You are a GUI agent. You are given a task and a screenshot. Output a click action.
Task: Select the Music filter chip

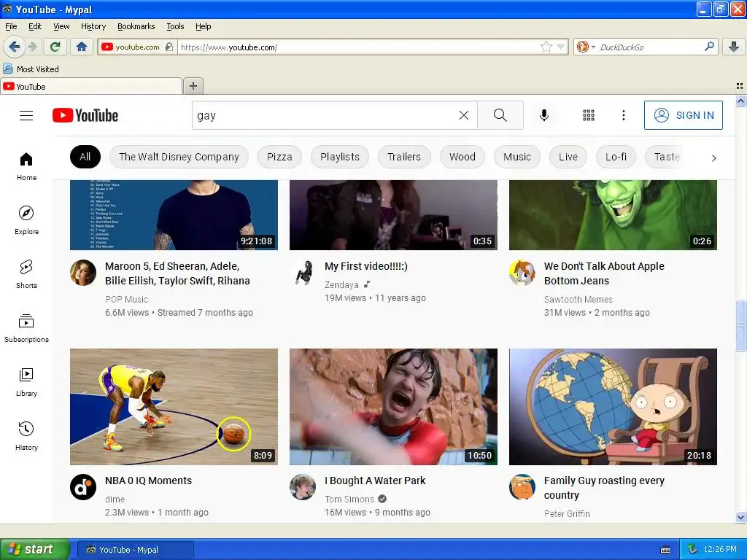click(x=517, y=157)
